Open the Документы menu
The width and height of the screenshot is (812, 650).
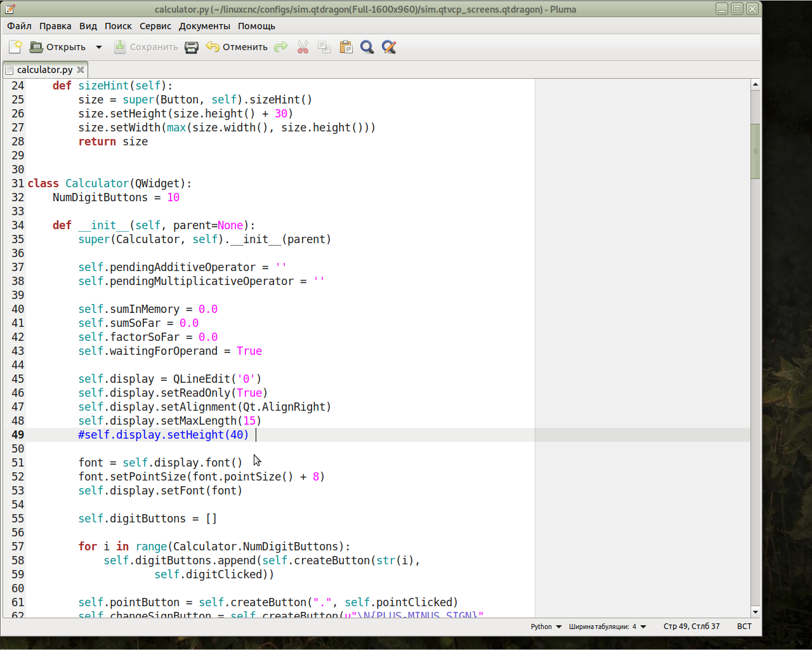(x=204, y=26)
